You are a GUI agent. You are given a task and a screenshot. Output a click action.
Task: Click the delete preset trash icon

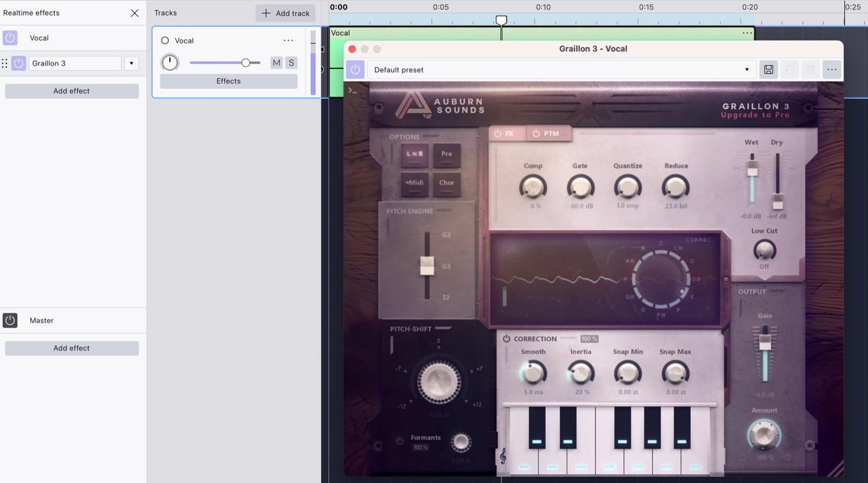tap(810, 69)
